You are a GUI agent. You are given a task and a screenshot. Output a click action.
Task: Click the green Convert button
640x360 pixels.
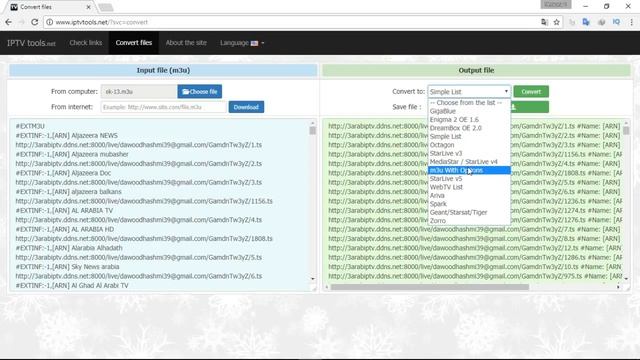pyautogui.click(x=531, y=91)
